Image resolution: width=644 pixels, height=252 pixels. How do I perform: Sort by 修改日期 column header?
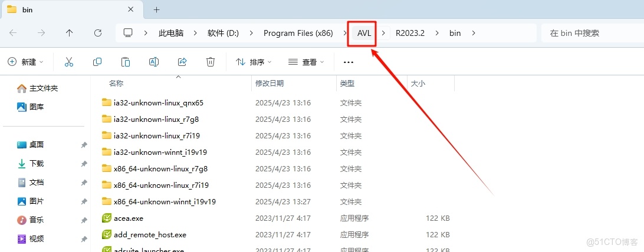click(270, 83)
